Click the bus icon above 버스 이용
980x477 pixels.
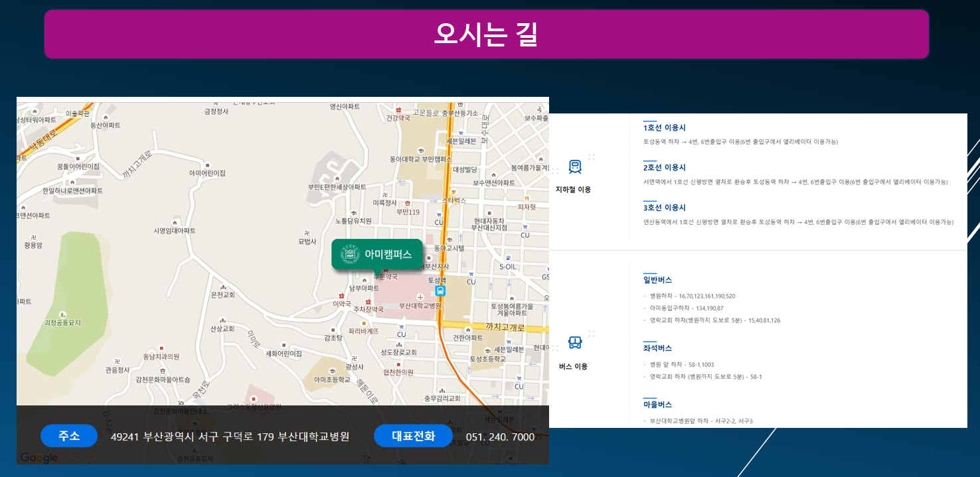click(575, 342)
